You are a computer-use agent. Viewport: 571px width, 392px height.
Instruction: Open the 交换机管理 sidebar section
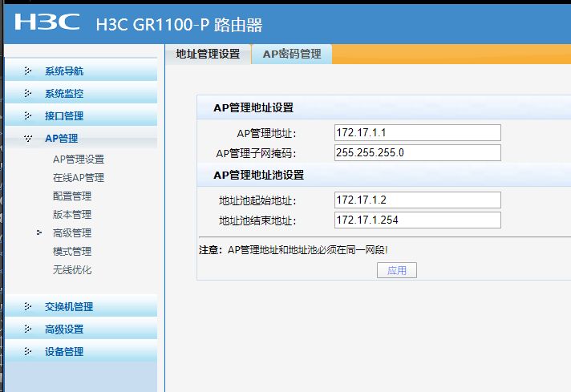pyautogui.click(x=81, y=305)
